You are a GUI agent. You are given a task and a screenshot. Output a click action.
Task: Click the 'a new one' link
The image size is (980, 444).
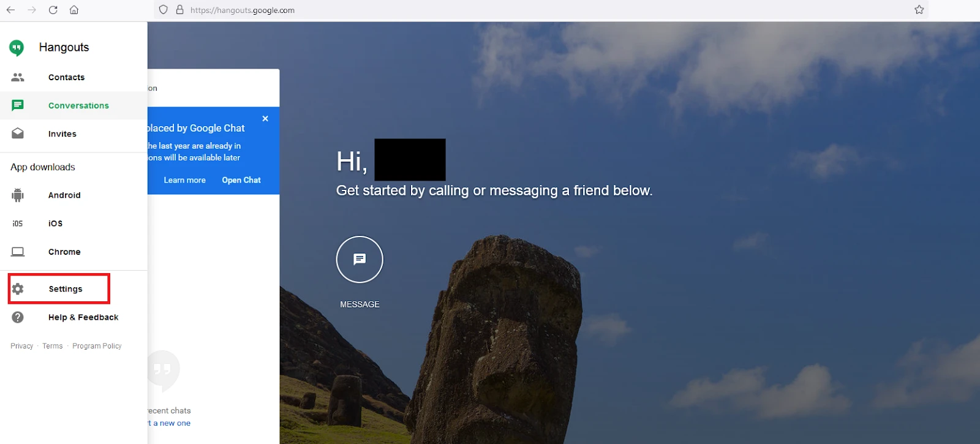click(171, 423)
